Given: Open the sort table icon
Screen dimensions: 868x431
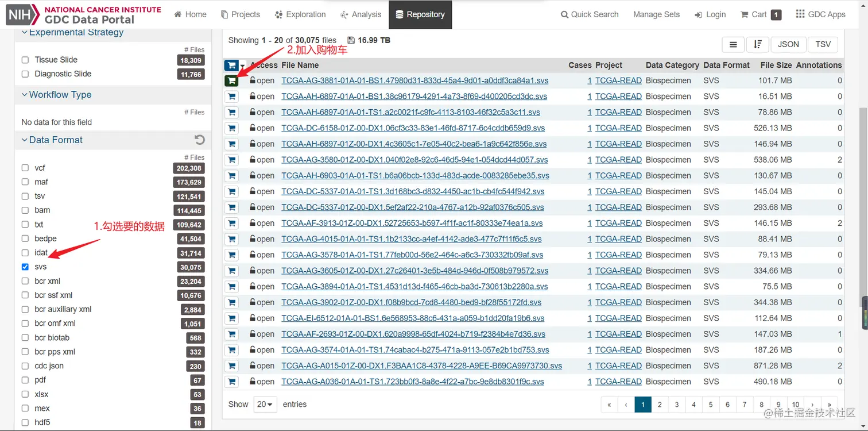Looking at the screenshot, I should [x=758, y=44].
